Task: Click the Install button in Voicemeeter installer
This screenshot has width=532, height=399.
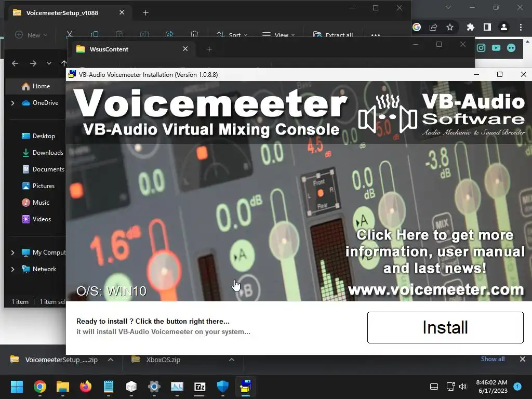Action: point(445,327)
